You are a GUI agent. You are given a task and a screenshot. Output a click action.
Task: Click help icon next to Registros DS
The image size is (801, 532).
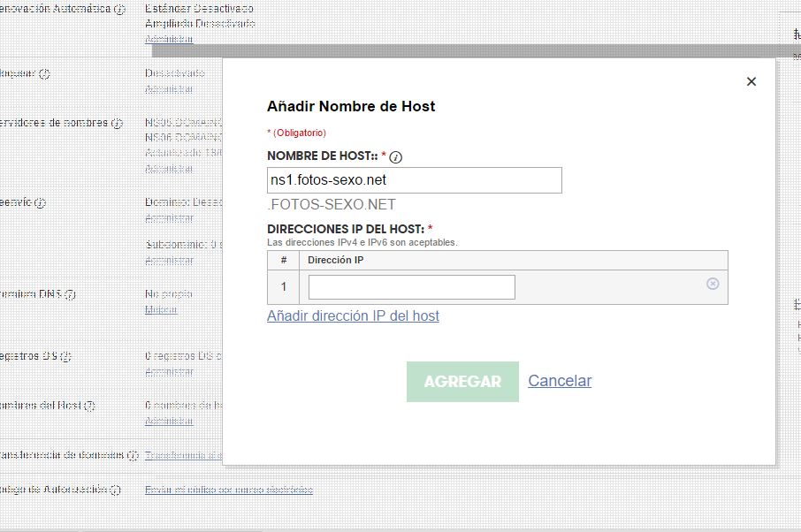(65, 356)
